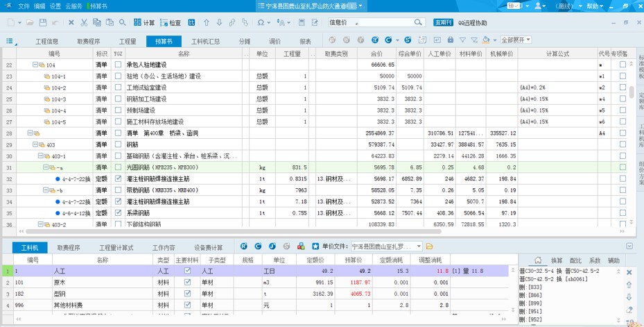Move the row down with the down arrow icon

coord(219,23)
